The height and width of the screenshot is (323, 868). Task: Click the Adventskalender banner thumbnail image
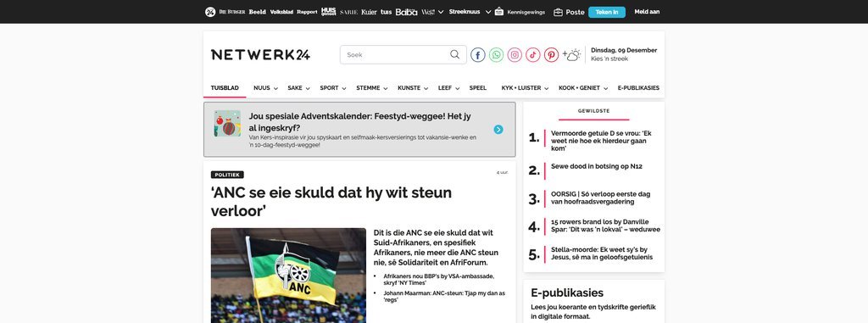coord(227,123)
